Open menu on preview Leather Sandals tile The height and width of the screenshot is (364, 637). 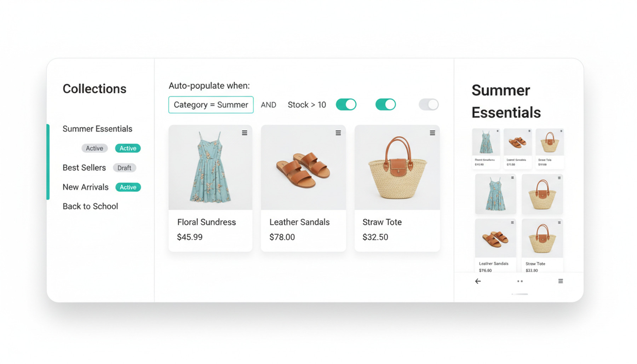pos(512,223)
